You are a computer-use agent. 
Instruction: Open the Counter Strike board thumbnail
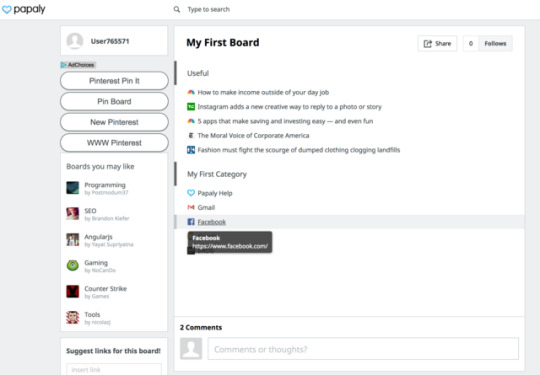point(73,291)
